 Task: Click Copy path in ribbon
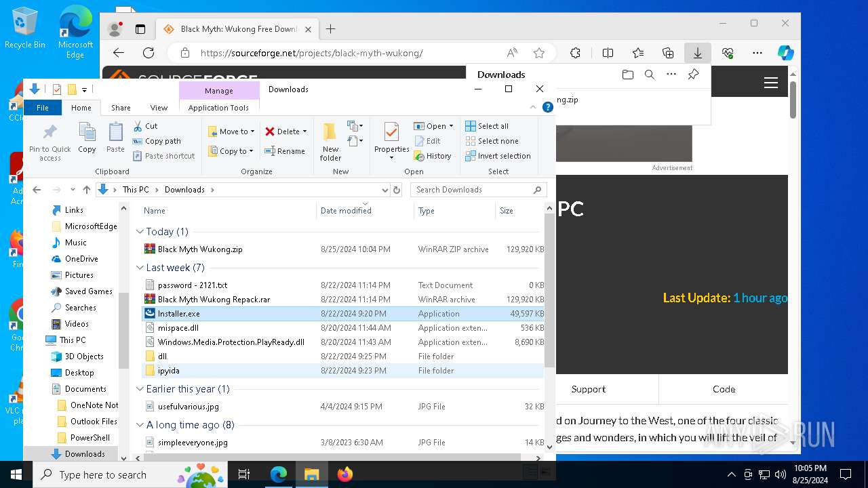pos(157,141)
